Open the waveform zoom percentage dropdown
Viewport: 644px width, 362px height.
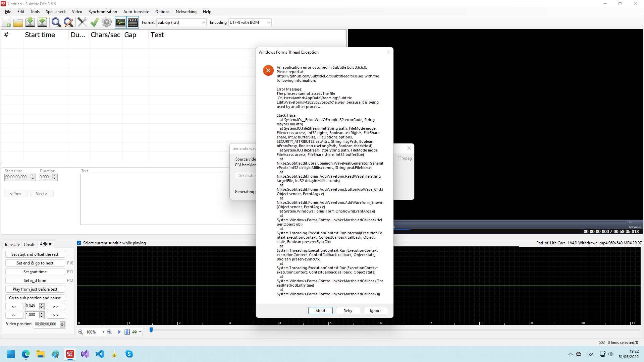pos(103,332)
